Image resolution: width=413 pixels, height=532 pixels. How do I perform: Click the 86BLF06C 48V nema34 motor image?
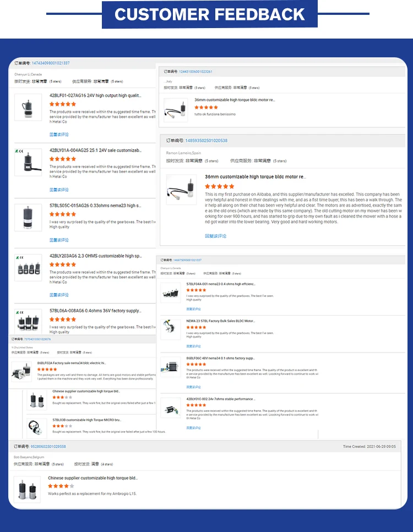(170, 367)
